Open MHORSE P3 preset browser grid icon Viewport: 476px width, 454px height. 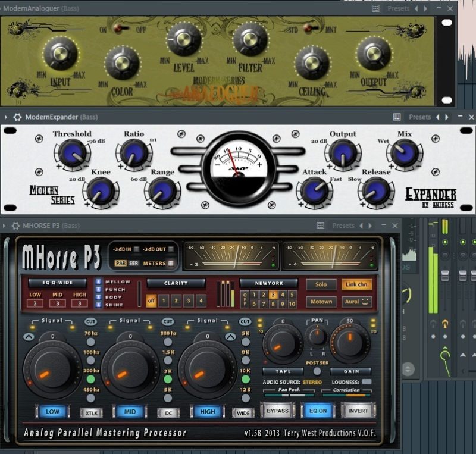pos(320,226)
